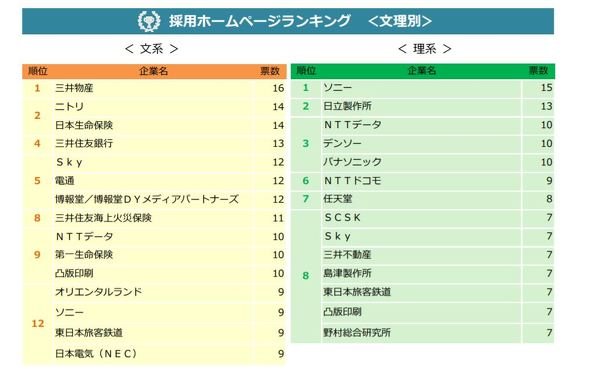The image size is (590, 375).
Task: Click the orange 順位 header cell
Action: [38, 71]
